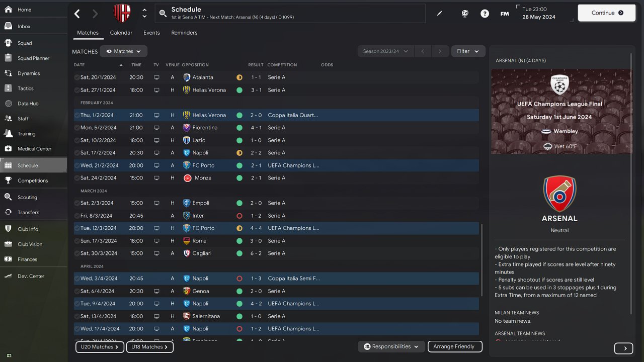Click the Continue button
Image resolution: width=644 pixels, height=362 pixels.
[607, 13]
